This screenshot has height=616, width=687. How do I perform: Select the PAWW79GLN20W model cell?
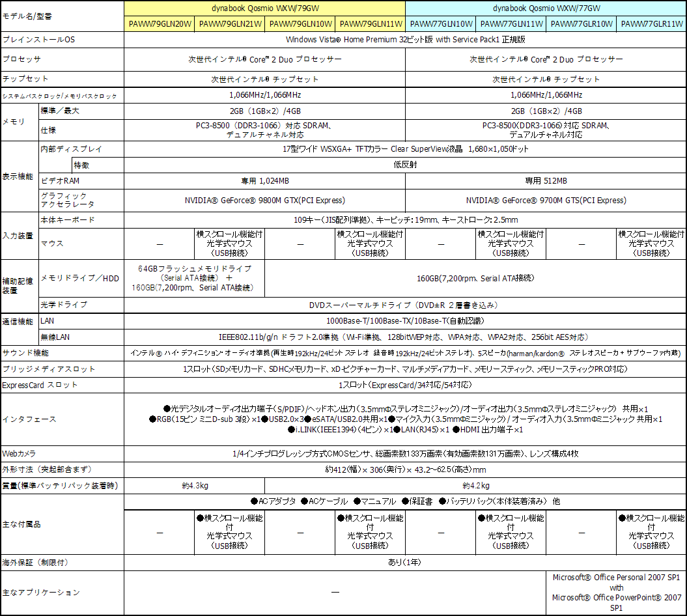click(x=160, y=24)
